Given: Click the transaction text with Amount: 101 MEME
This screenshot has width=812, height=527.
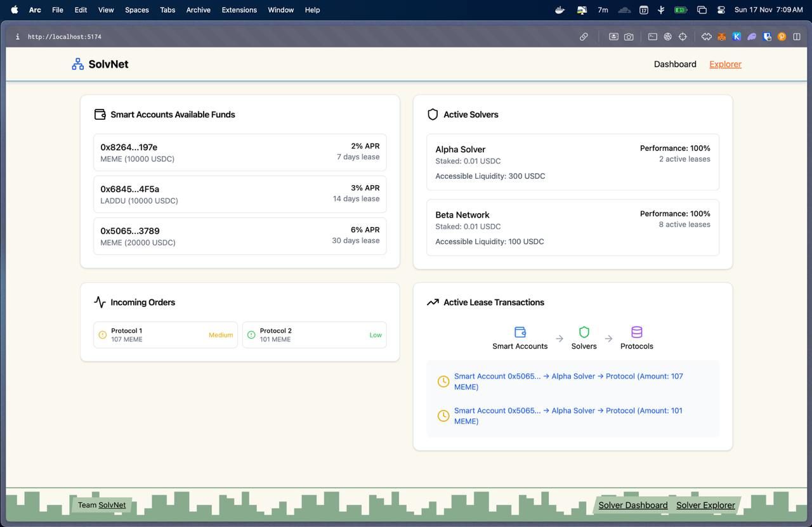Looking at the screenshot, I should pyautogui.click(x=568, y=415).
